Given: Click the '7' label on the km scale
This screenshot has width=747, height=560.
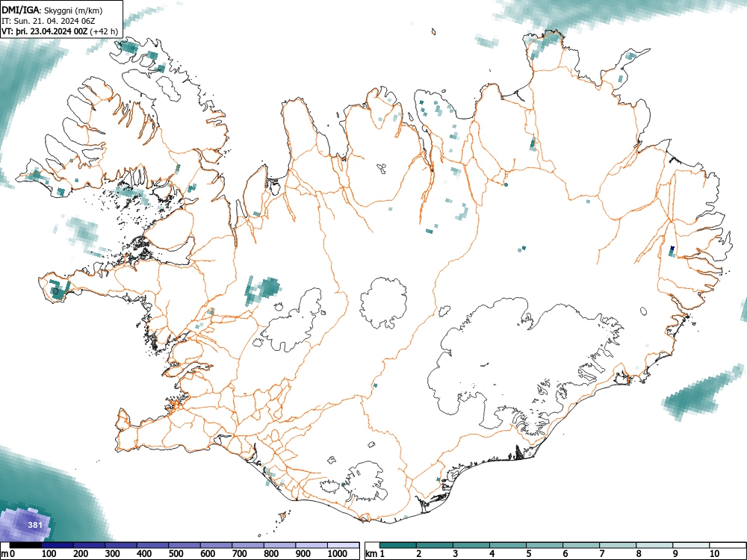Looking at the screenshot, I should 601,553.
